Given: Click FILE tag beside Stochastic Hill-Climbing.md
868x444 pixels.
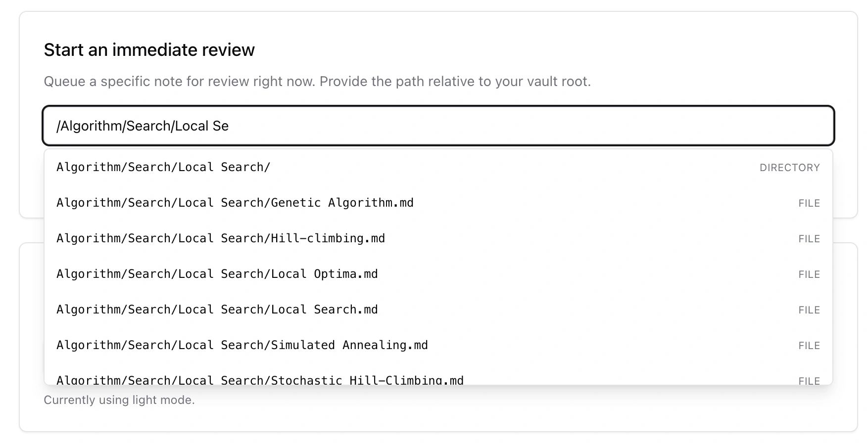Looking at the screenshot, I should (809, 381).
